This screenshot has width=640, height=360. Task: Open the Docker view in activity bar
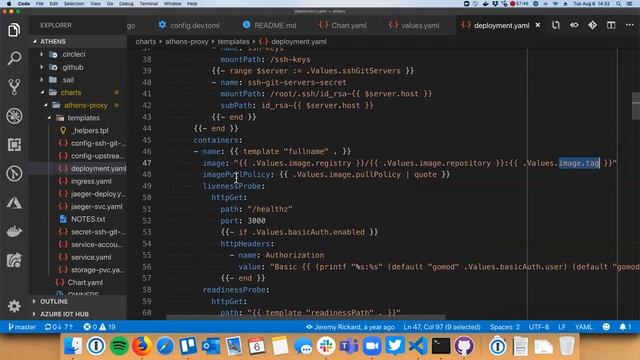click(14, 231)
